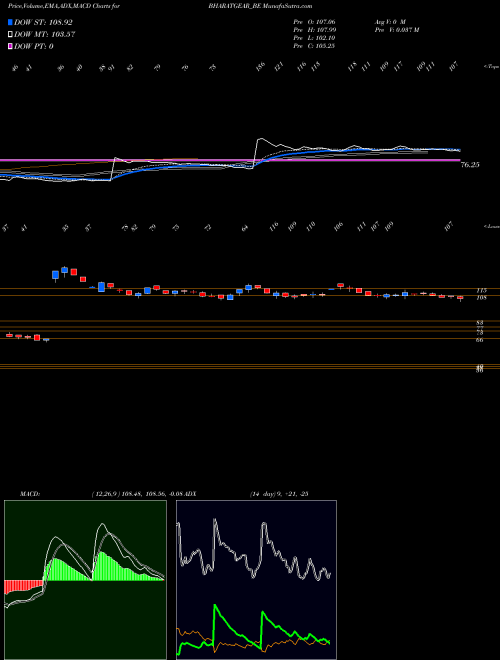Click the last red candlestick on the right
500x660 pixels.
pos(460,298)
